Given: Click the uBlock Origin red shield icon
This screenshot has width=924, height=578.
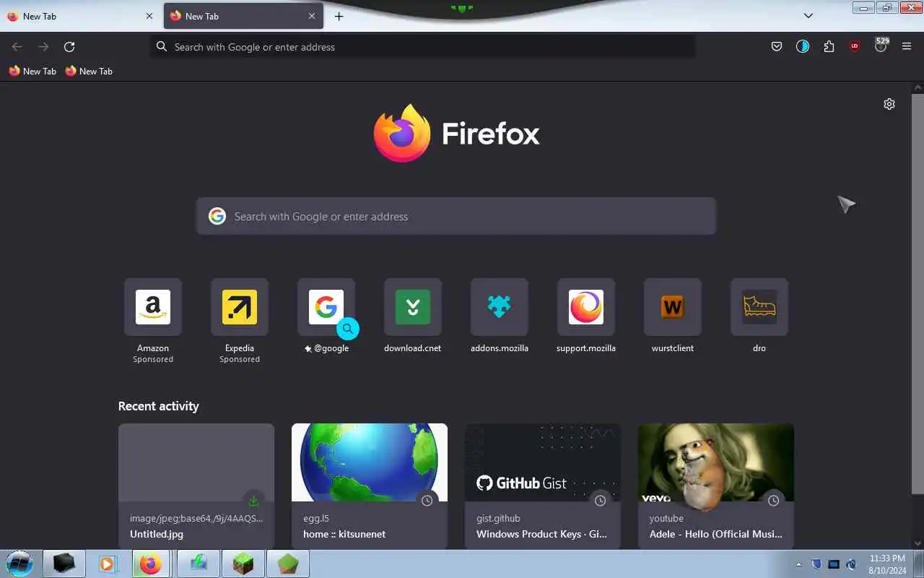Looking at the screenshot, I should click(x=855, y=46).
